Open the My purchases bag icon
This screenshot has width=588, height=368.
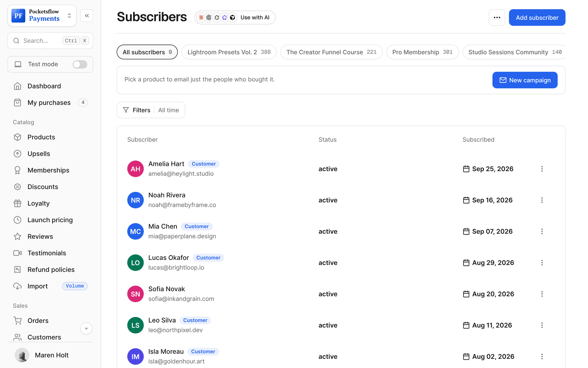[x=18, y=103]
